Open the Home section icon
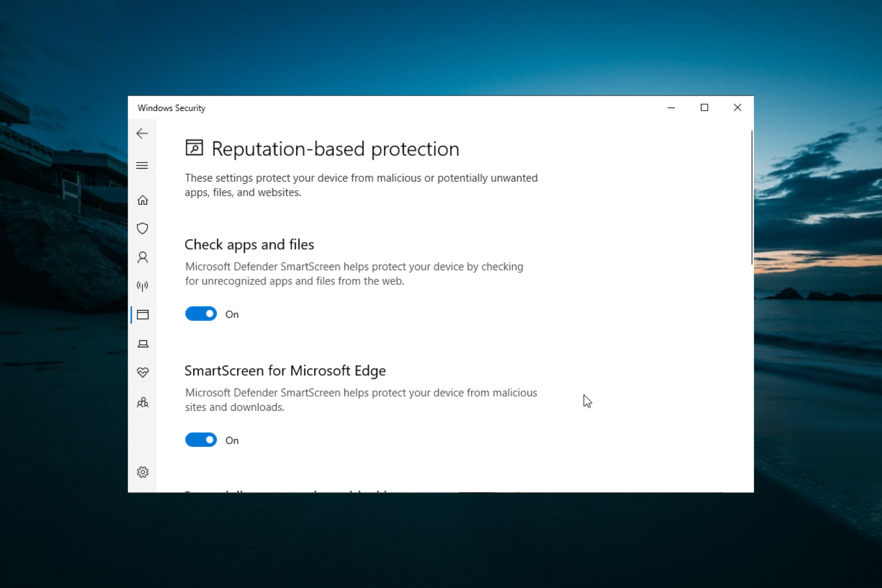 (142, 200)
